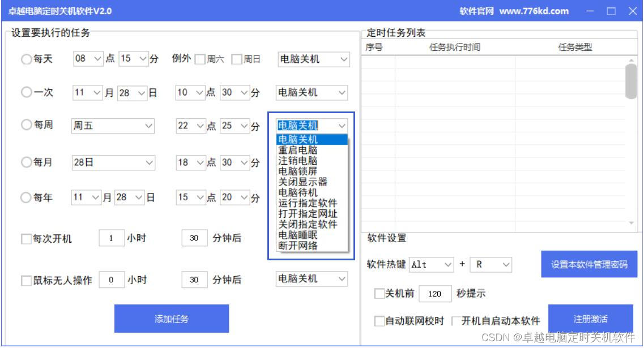This screenshot has width=644, height=348.
Task: Open the mouse-idle task type dropdown
Action: [312, 279]
